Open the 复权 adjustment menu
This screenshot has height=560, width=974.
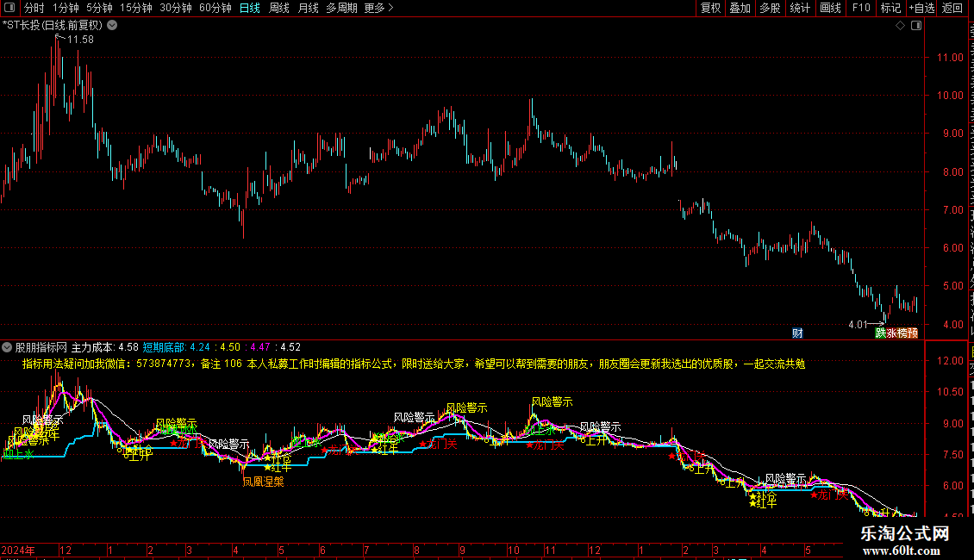click(x=710, y=8)
